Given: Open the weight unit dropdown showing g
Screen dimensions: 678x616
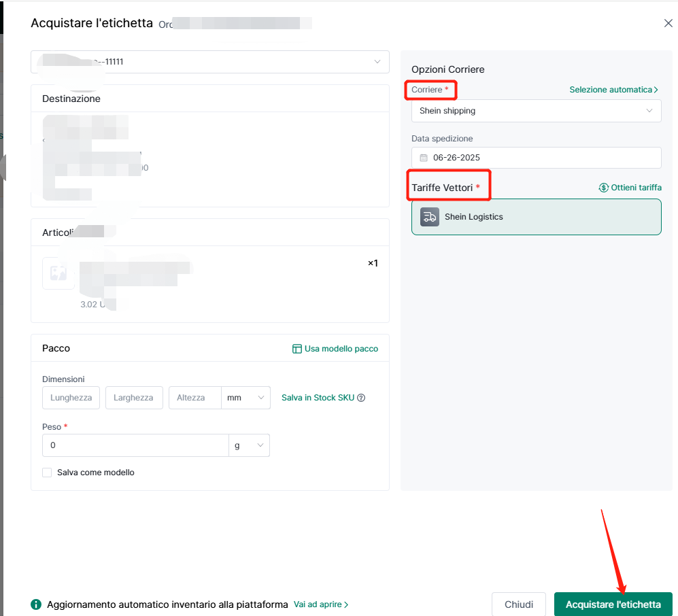Looking at the screenshot, I should click(x=249, y=445).
